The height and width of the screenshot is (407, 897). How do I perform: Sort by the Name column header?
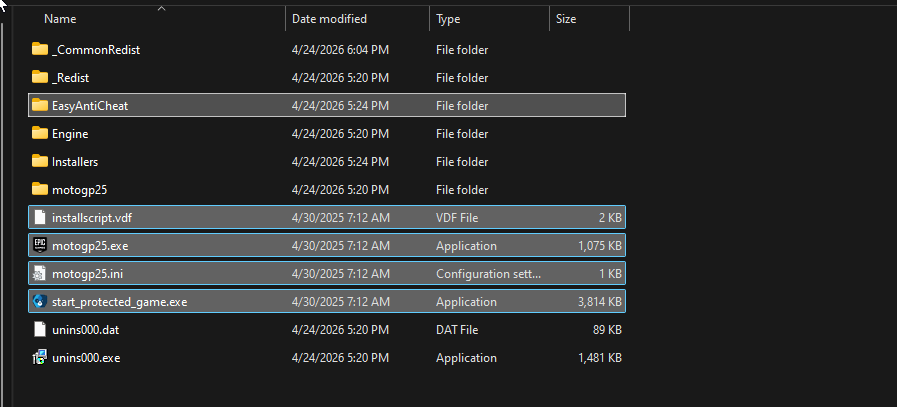click(60, 19)
